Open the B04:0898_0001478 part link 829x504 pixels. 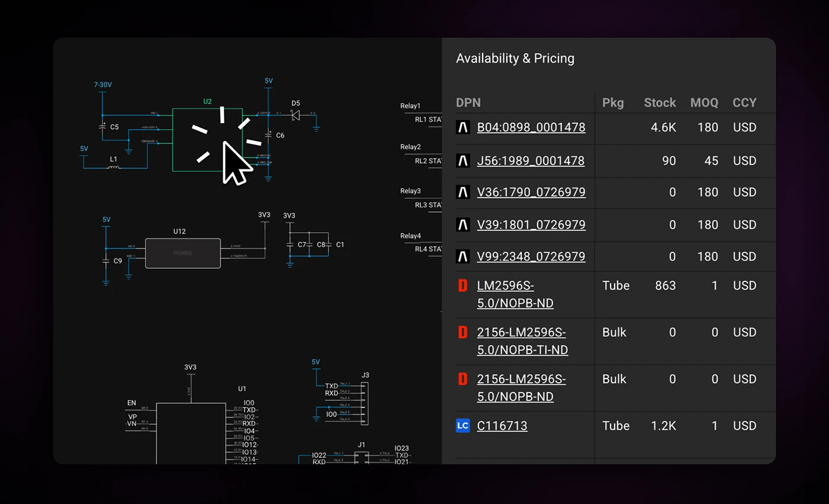pyautogui.click(x=531, y=127)
